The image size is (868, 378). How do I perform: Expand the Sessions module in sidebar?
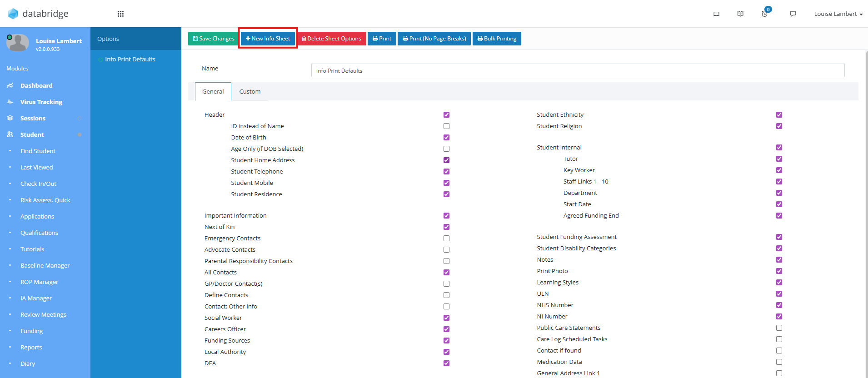(33, 118)
